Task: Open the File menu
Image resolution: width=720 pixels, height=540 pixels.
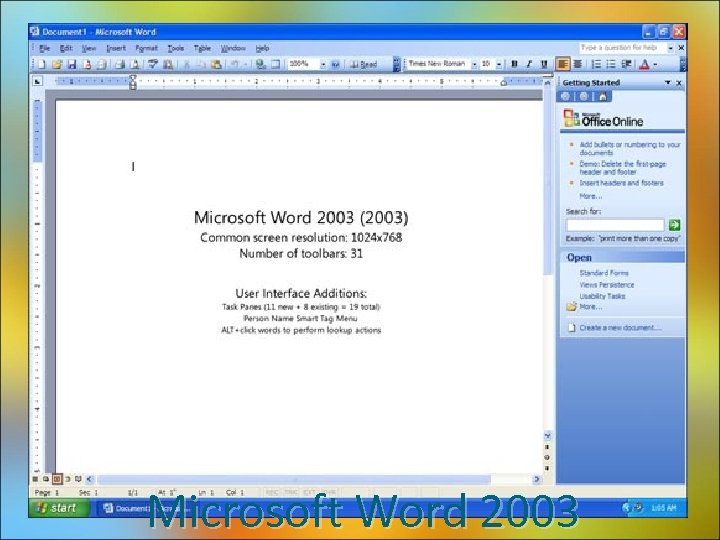Action: (45, 48)
